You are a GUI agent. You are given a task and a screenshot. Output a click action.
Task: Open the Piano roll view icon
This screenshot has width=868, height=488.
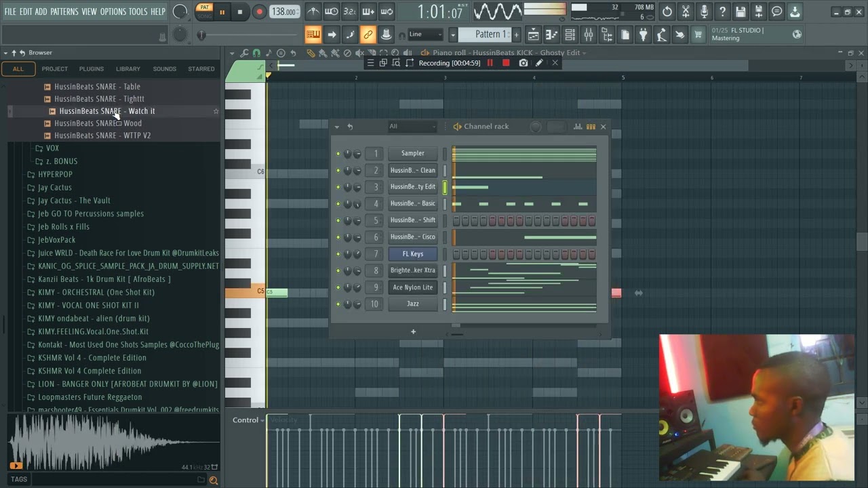pyautogui.click(x=551, y=35)
